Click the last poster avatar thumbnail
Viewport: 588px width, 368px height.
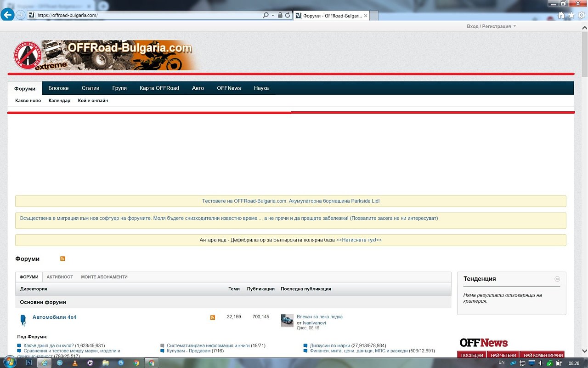click(287, 320)
